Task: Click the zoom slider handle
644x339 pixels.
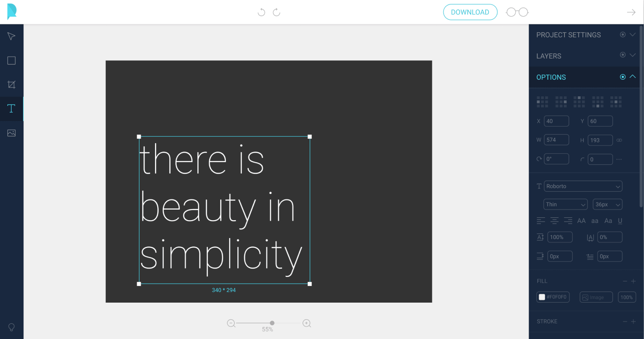Action: pos(272,323)
